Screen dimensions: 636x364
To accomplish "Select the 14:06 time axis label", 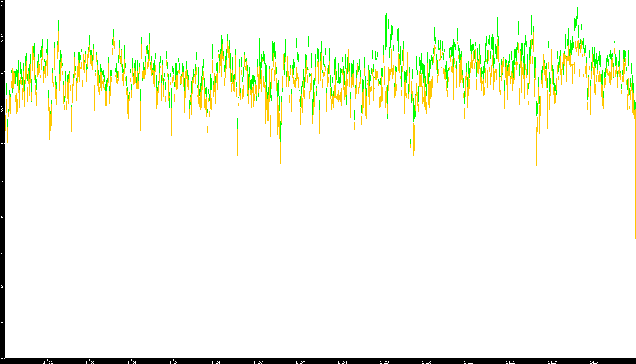I will 258,362.
